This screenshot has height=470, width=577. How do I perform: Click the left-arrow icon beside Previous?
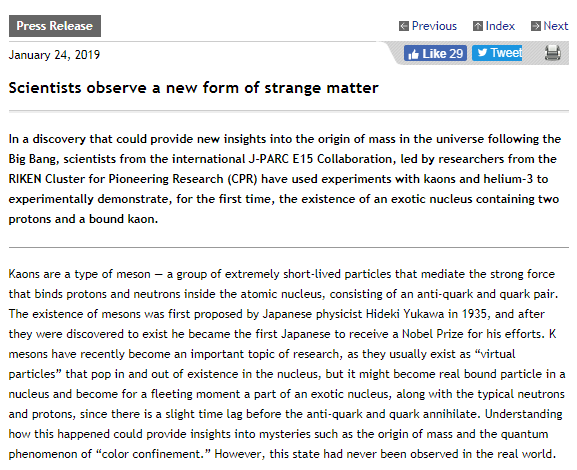click(x=404, y=26)
